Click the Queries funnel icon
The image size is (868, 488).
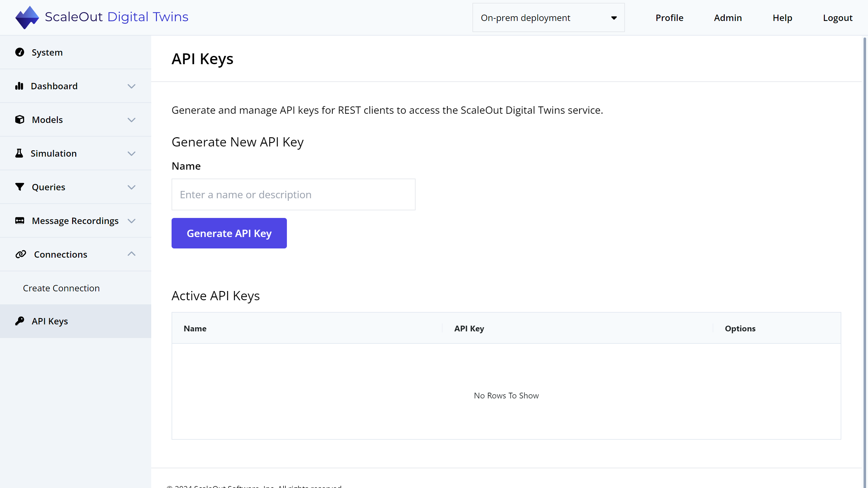pyautogui.click(x=20, y=187)
